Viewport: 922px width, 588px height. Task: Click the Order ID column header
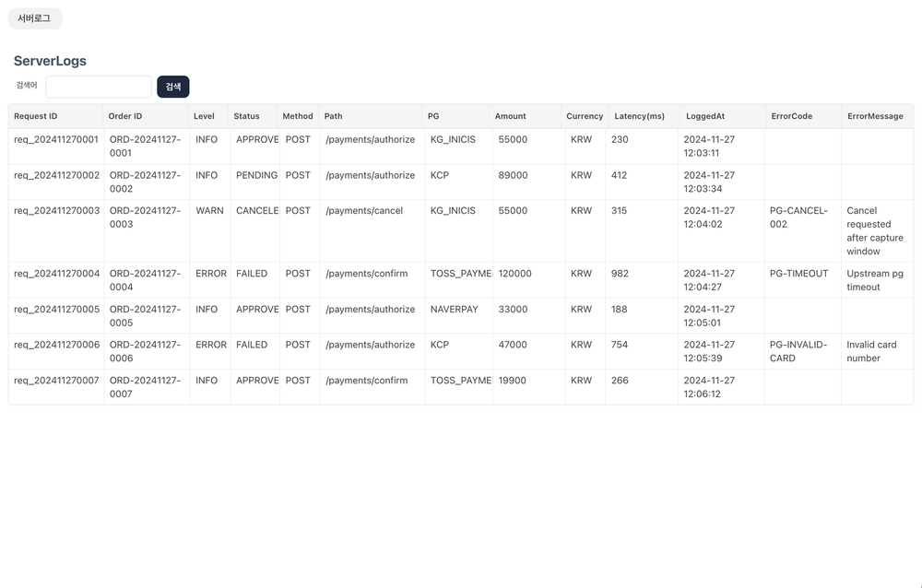click(125, 116)
